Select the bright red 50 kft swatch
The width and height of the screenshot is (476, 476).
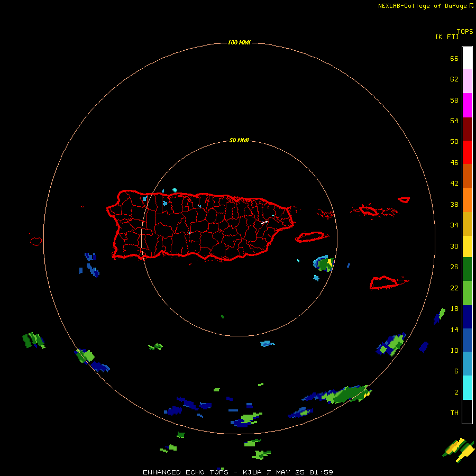[x=467, y=152]
